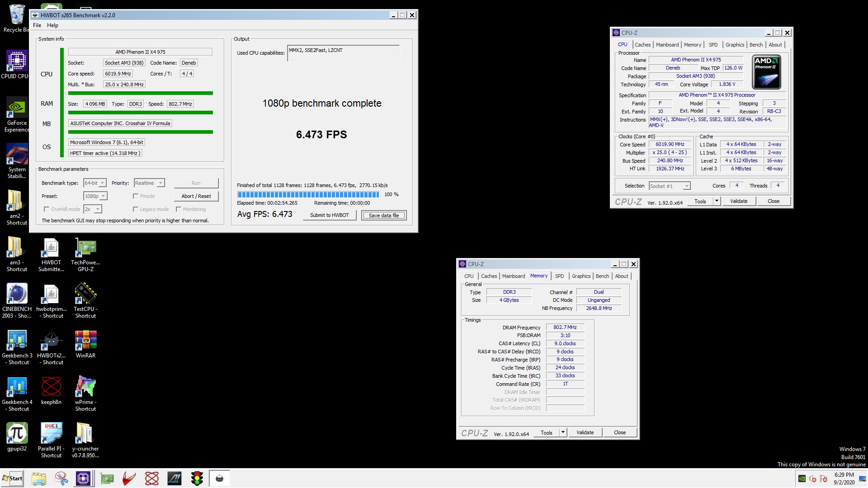Viewport: 868px width, 488px height.
Task: Open CPUID CPU-Z desktop shortcut
Action: [x=16, y=65]
